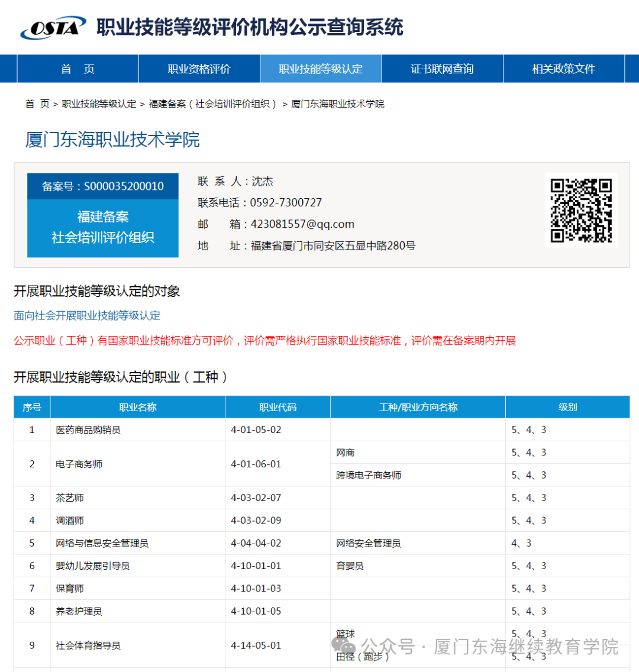Select the 职业技能等级认定 navigation tab
639x672 pixels.
pos(321,69)
